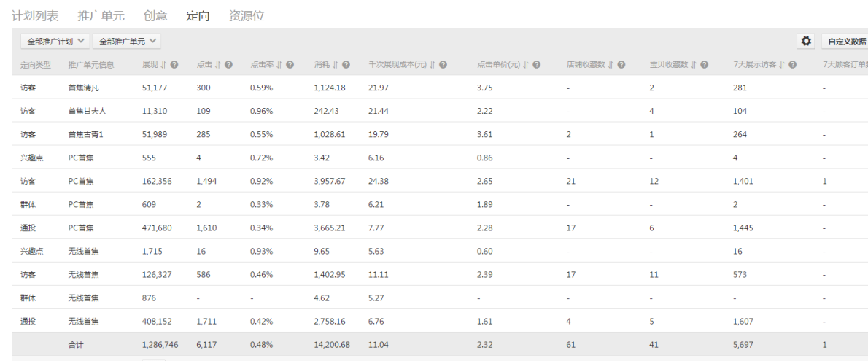
Task: Click help icon beside 店铺收藏数 column
Action: coord(621,66)
